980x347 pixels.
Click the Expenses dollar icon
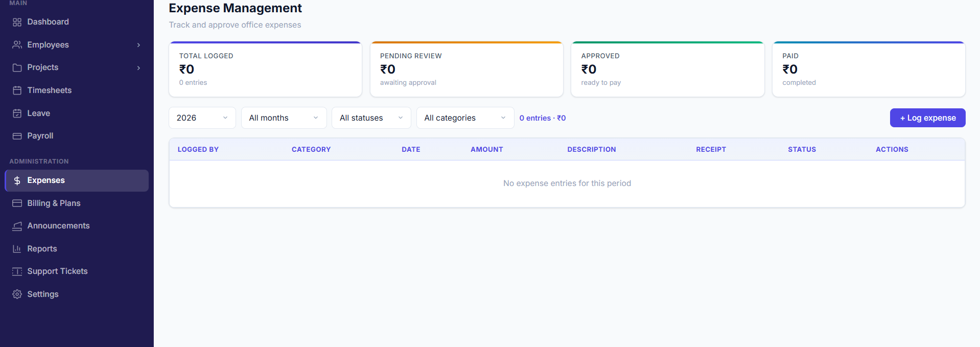[x=17, y=180]
